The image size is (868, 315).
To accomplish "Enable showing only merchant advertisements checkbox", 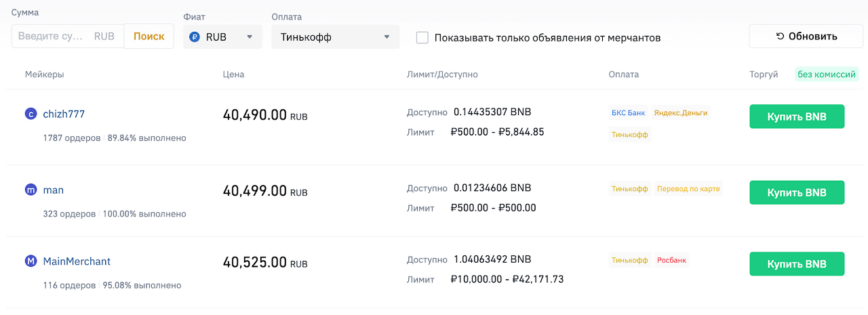I will 422,37.
